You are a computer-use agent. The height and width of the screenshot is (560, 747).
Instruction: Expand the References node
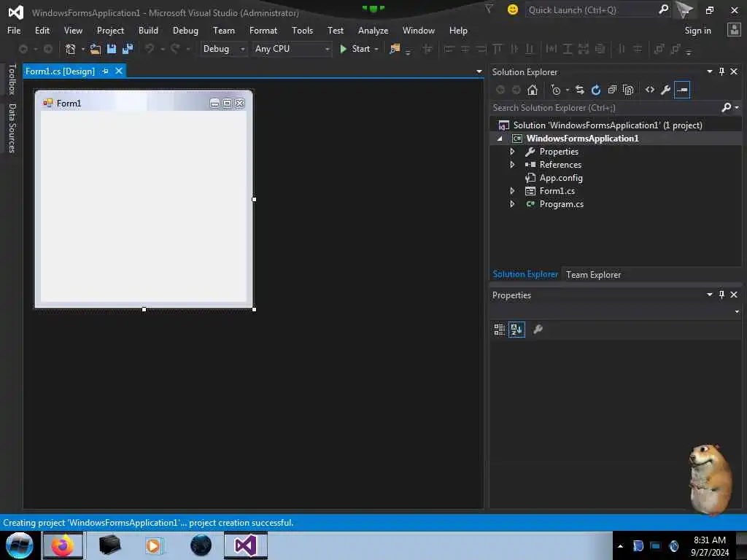512,164
